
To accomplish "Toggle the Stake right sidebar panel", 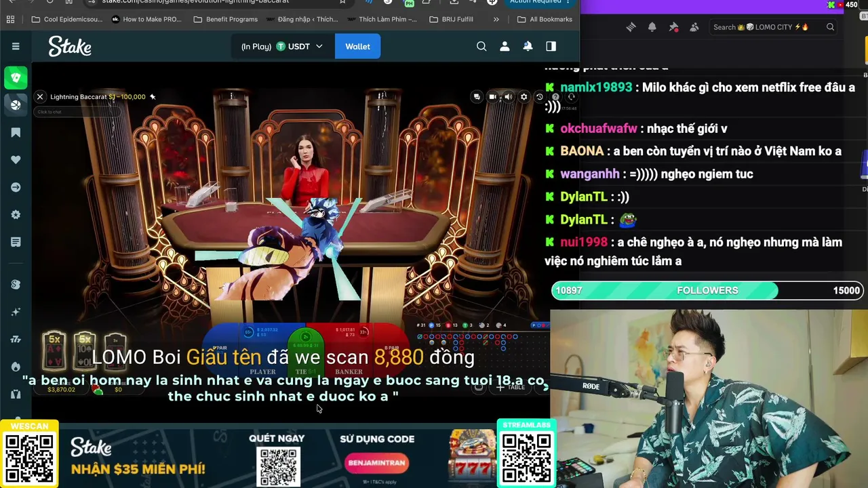I will 551,46.
